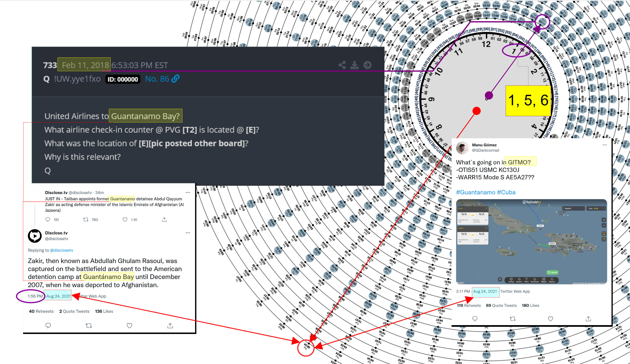Click the 69 Quote Tweets count
Screen dimensions: 630x364
(x=501, y=306)
